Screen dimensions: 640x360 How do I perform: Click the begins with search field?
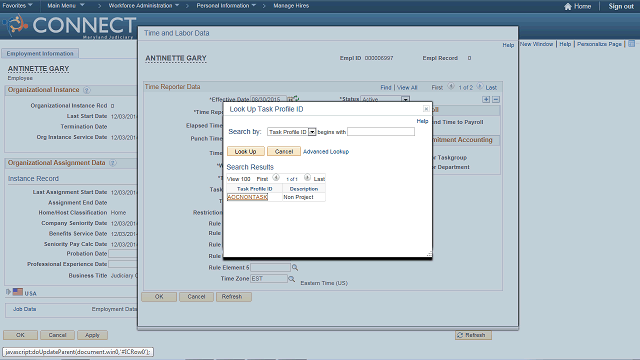click(381, 131)
